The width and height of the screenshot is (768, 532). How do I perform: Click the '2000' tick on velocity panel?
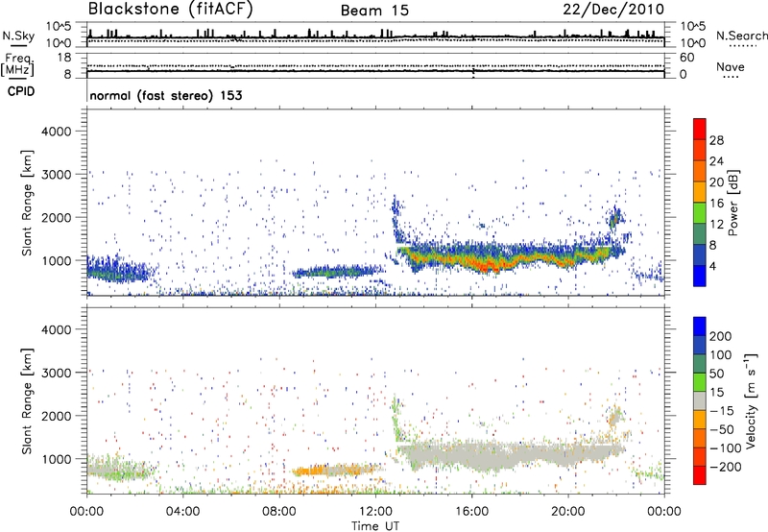56,416
